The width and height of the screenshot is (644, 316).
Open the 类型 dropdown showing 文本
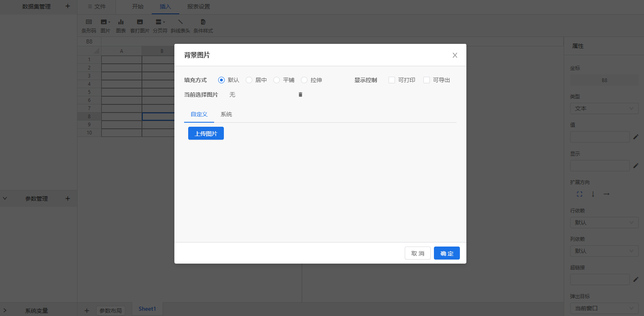(604, 108)
